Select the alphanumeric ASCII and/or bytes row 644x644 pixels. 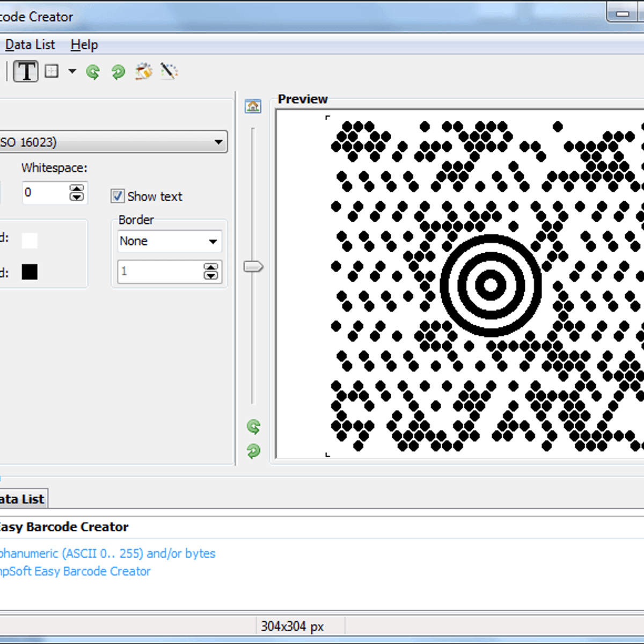point(107,553)
